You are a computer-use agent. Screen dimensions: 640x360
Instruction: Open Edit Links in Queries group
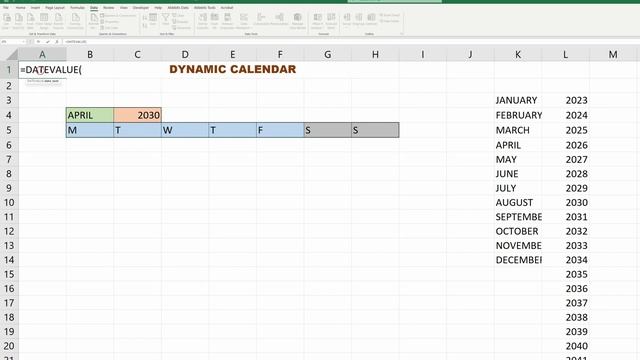click(110, 28)
